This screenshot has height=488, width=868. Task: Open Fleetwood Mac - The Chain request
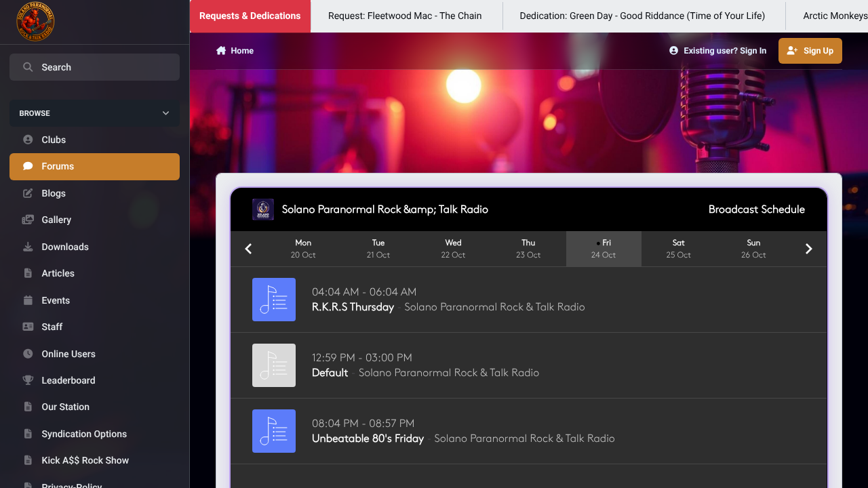tap(405, 16)
